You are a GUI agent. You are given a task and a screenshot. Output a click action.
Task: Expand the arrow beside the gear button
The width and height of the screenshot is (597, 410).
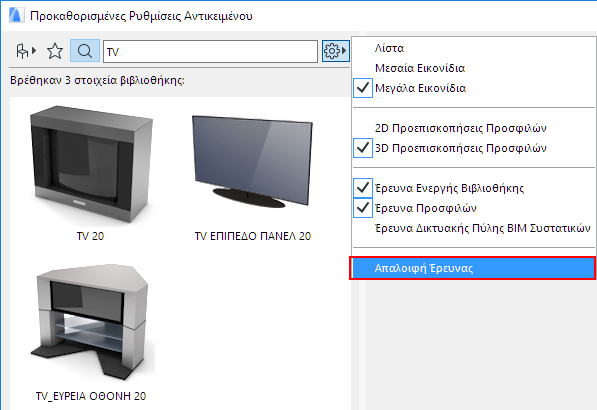pos(344,51)
